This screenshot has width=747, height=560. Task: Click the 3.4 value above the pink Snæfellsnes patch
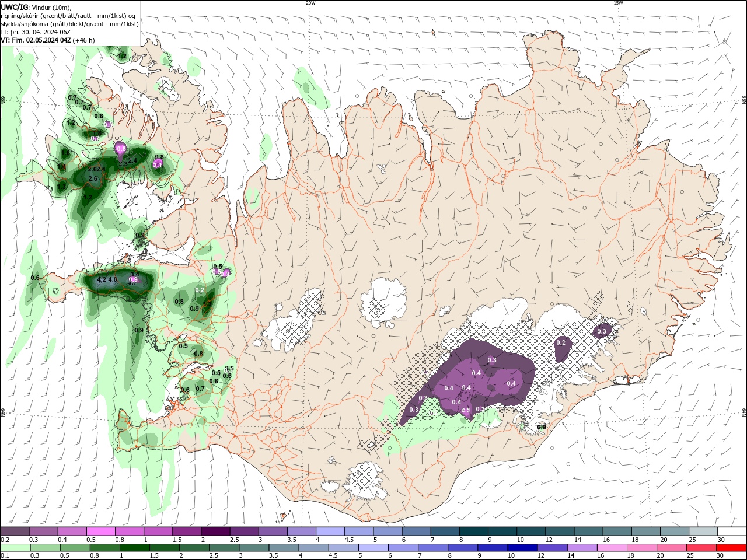point(135,274)
